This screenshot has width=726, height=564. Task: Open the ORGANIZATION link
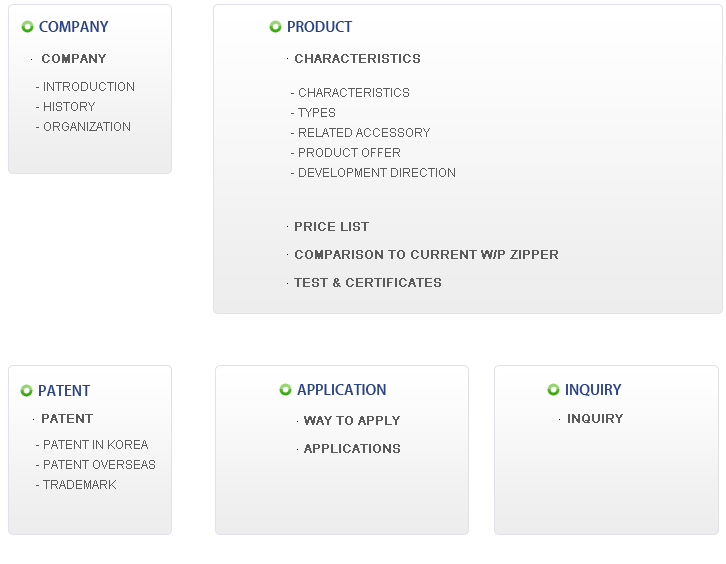[x=87, y=126]
